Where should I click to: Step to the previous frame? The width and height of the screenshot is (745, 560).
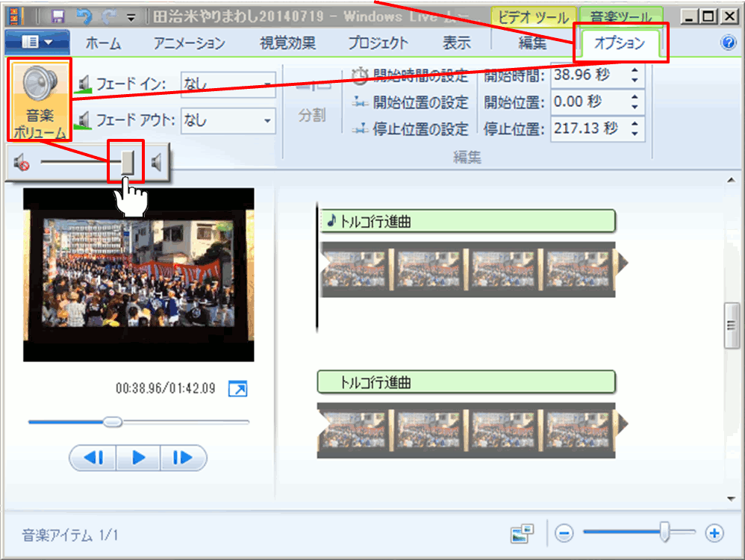click(x=94, y=458)
